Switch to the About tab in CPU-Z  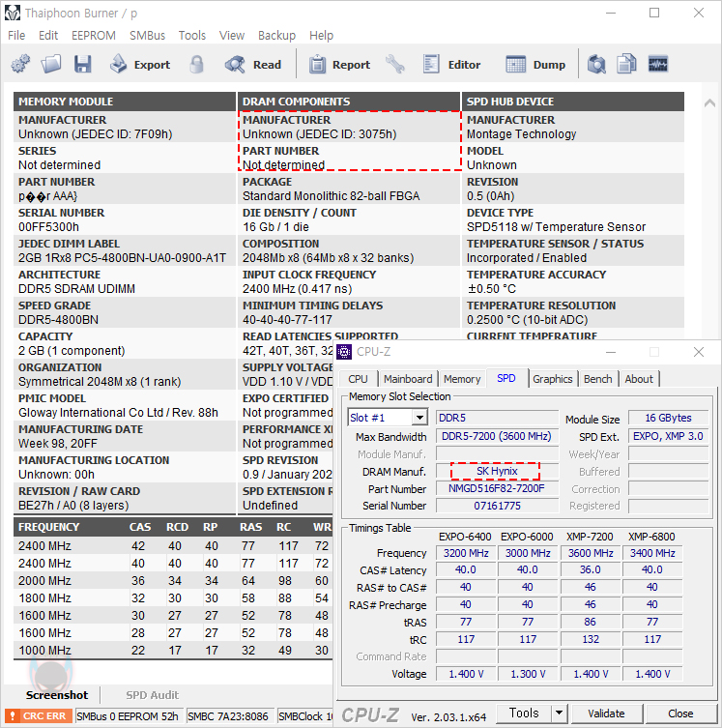point(639,379)
